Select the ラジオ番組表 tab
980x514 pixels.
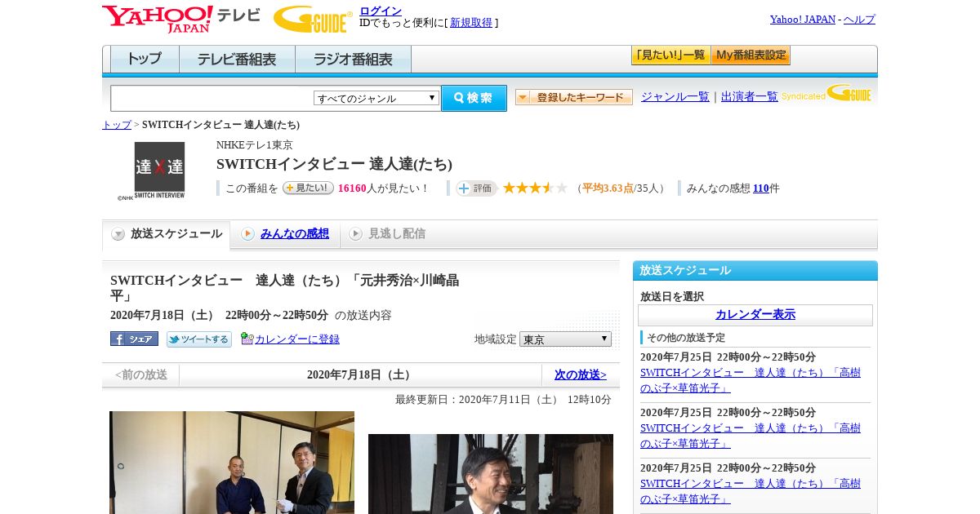(353, 60)
